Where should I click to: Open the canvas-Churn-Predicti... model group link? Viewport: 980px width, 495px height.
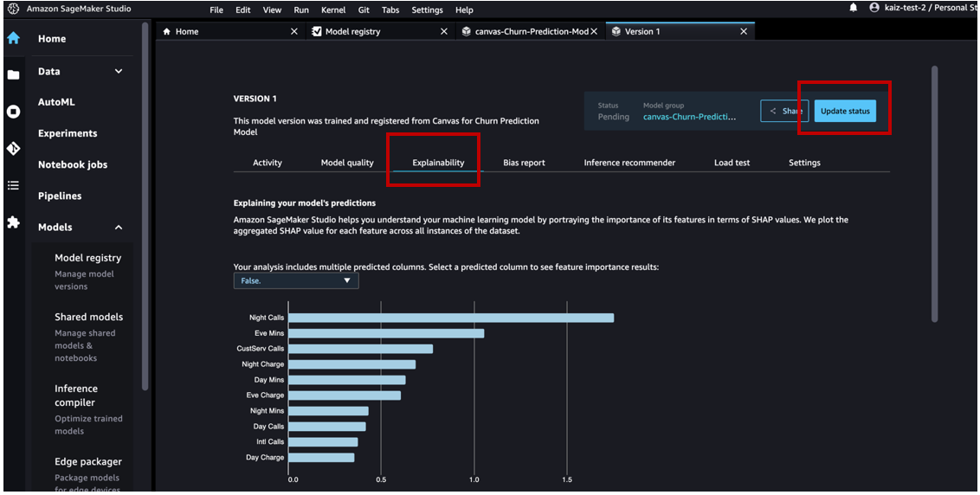point(689,116)
